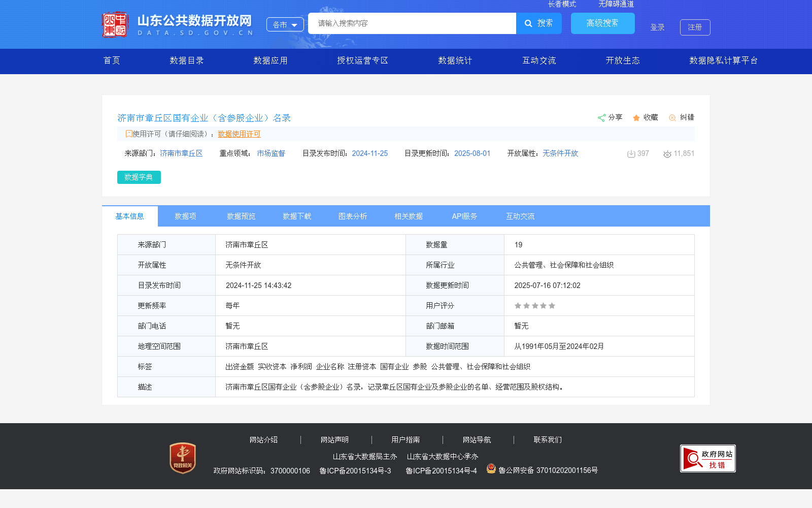Click the share icon next to 分享
The height and width of the screenshot is (508, 812).
pos(601,118)
